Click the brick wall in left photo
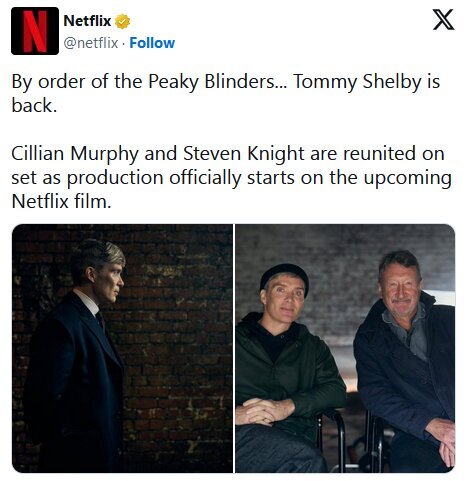The height and width of the screenshot is (481, 468). coord(177,333)
